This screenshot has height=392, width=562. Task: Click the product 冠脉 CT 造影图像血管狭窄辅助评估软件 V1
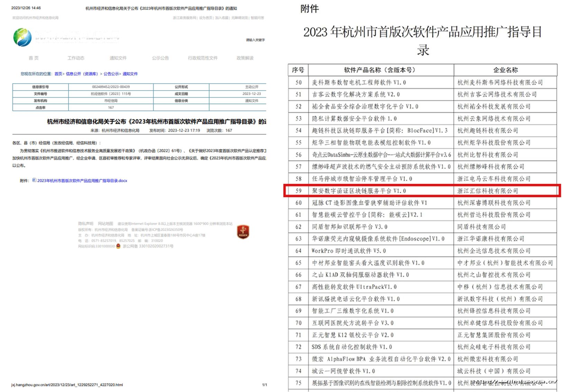pos(369,203)
